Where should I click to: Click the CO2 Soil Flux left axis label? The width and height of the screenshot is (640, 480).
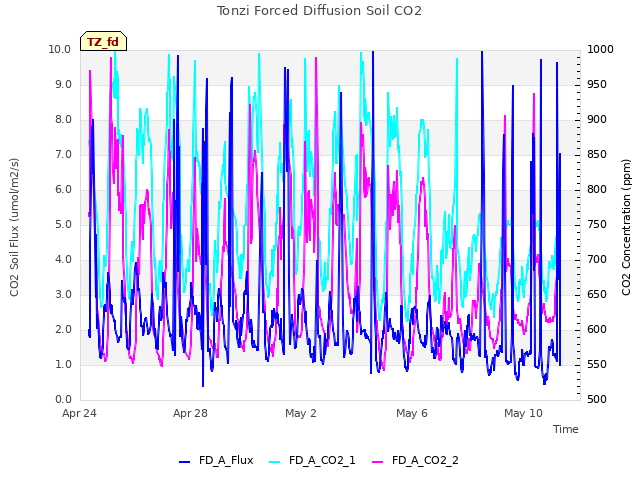pyautogui.click(x=14, y=227)
